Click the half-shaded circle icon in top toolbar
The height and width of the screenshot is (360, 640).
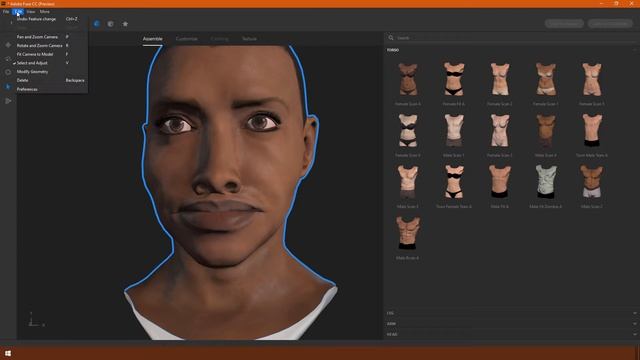pyautogui.click(x=111, y=24)
